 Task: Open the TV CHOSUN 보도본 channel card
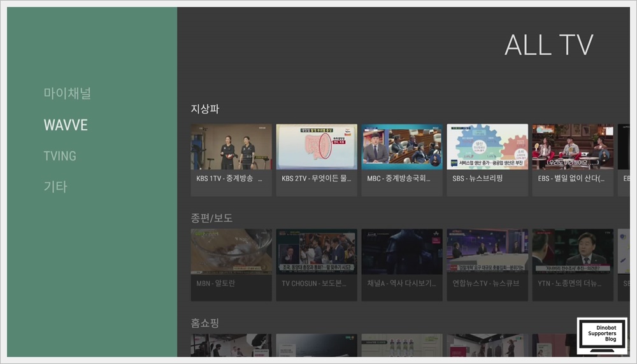pyautogui.click(x=317, y=265)
